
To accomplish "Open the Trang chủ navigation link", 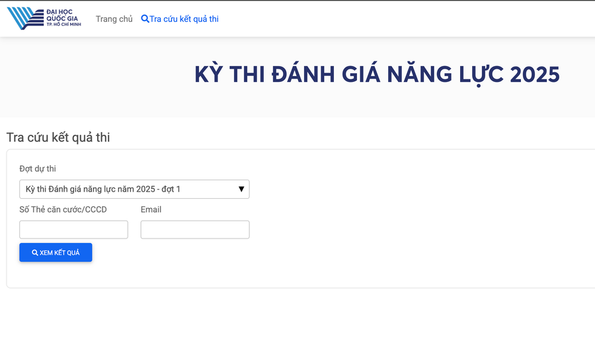I will point(114,19).
